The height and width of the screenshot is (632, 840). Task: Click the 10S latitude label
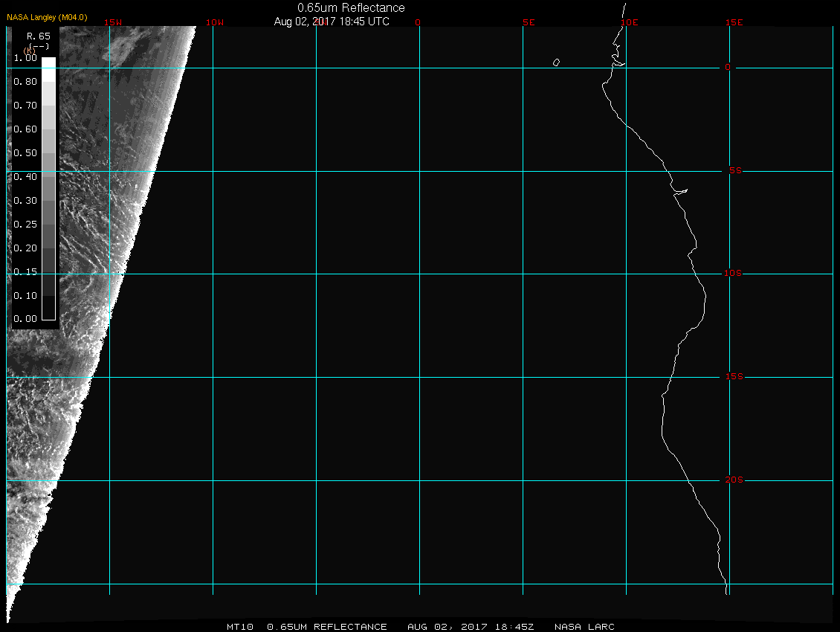[733, 274]
